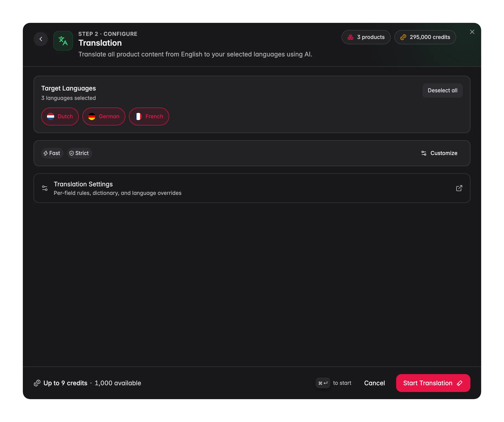Toggle the Dutch language chip
The image size is (504, 422).
click(x=60, y=116)
